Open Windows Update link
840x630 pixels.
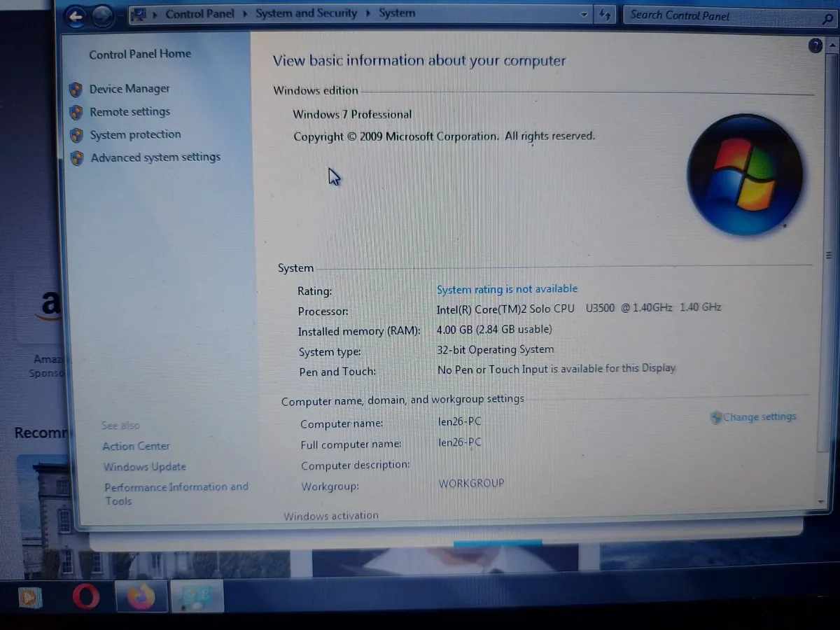click(x=145, y=467)
